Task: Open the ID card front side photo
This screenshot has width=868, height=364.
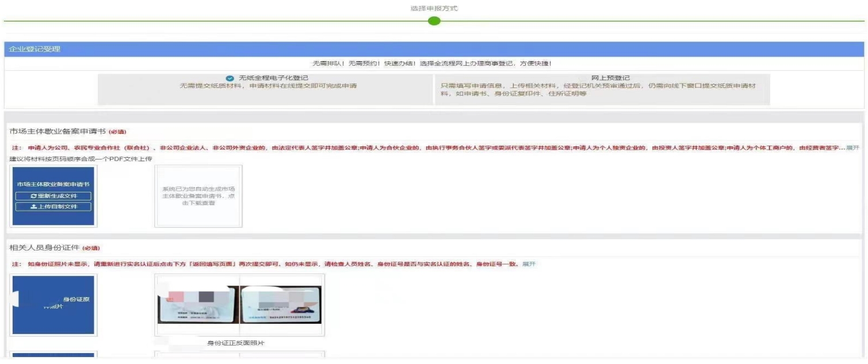Action: pos(197,305)
